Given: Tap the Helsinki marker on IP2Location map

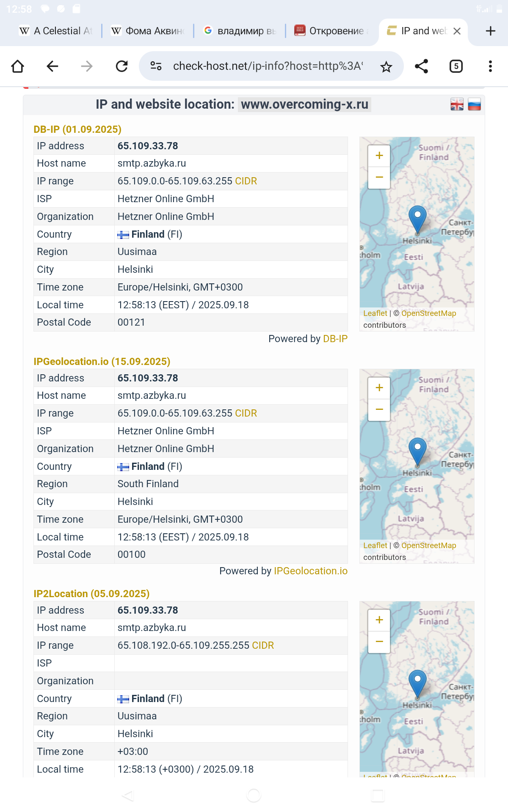Looking at the screenshot, I should 417,683.
